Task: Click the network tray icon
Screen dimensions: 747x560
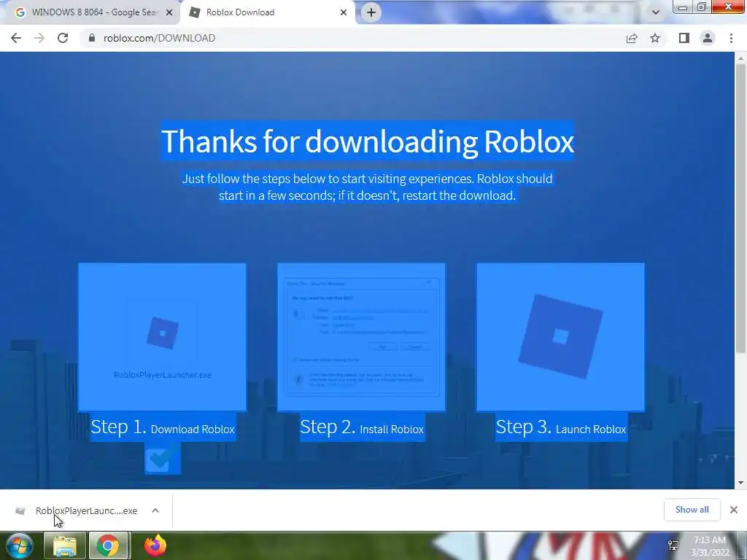Action: pos(673,545)
